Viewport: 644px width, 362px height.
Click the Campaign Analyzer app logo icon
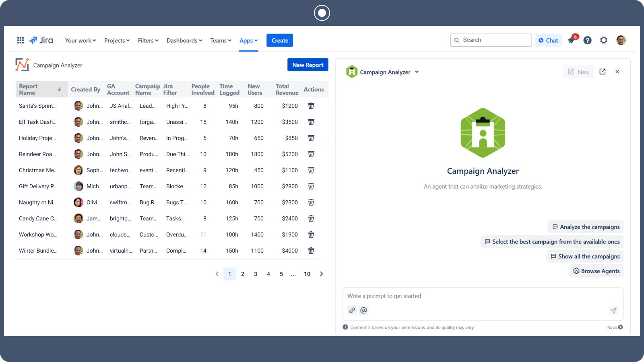[22, 65]
